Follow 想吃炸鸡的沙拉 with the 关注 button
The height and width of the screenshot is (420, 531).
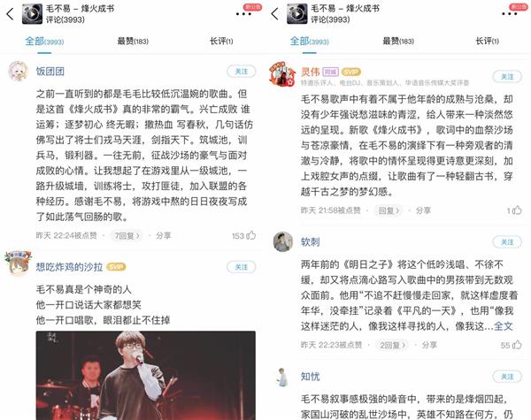point(242,267)
